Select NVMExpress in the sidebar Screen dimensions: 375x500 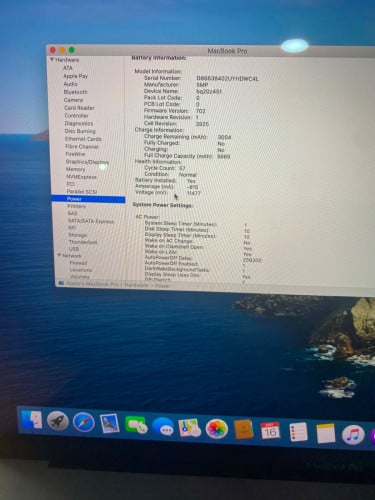(82, 177)
